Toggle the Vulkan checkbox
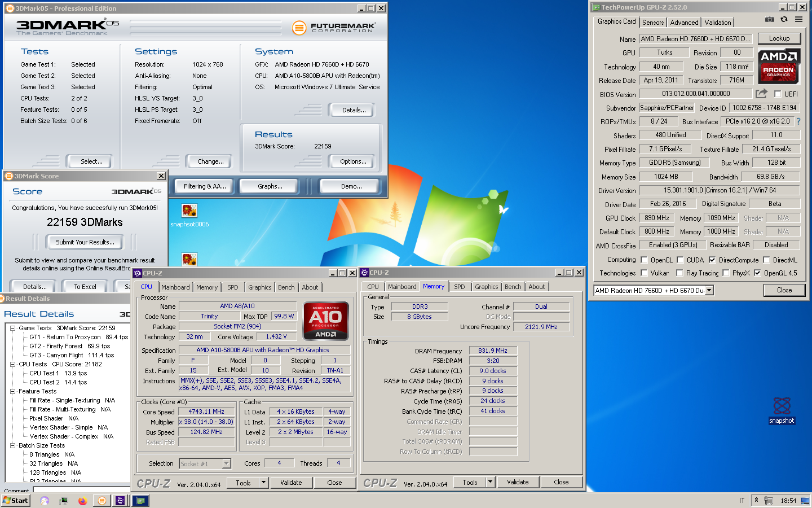This screenshot has width=812, height=508. pyautogui.click(x=644, y=273)
